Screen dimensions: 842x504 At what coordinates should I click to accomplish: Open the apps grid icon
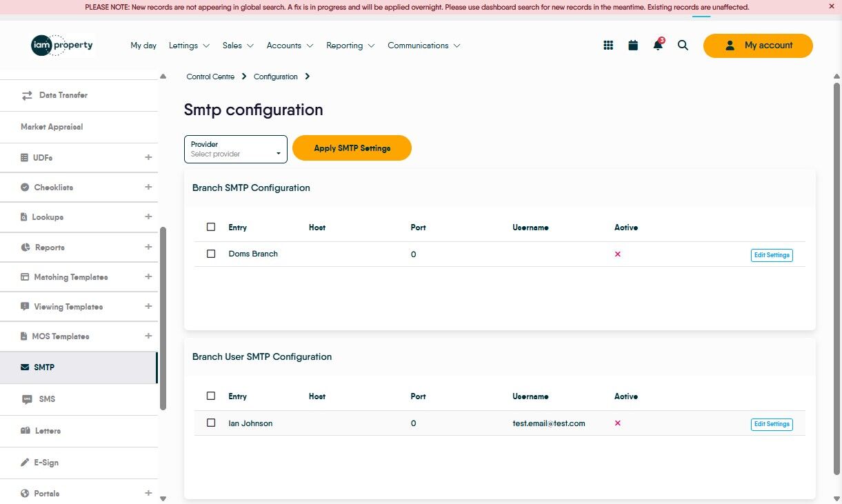click(x=608, y=46)
